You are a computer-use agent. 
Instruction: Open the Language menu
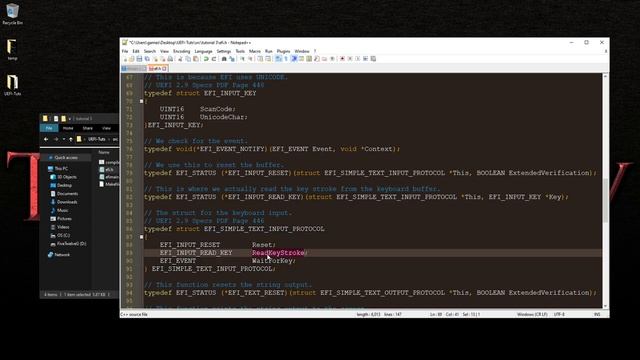click(203, 51)
